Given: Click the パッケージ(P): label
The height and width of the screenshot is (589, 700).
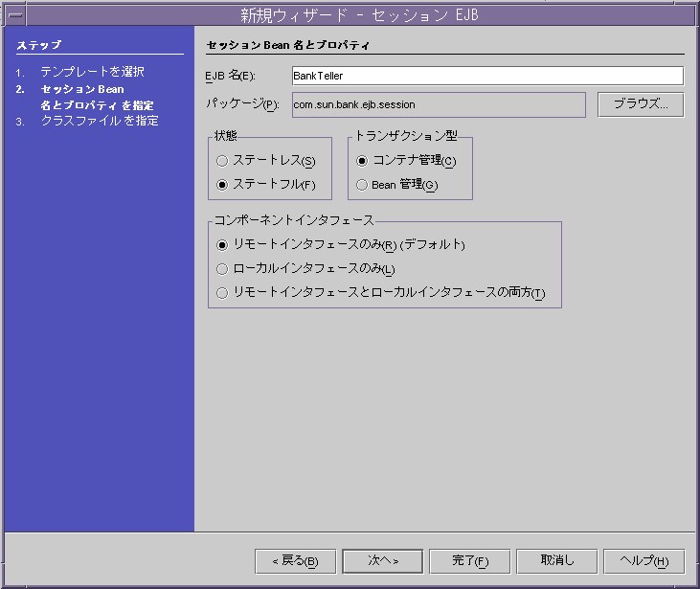Looking at the screenshot, I should click(242, 104).
